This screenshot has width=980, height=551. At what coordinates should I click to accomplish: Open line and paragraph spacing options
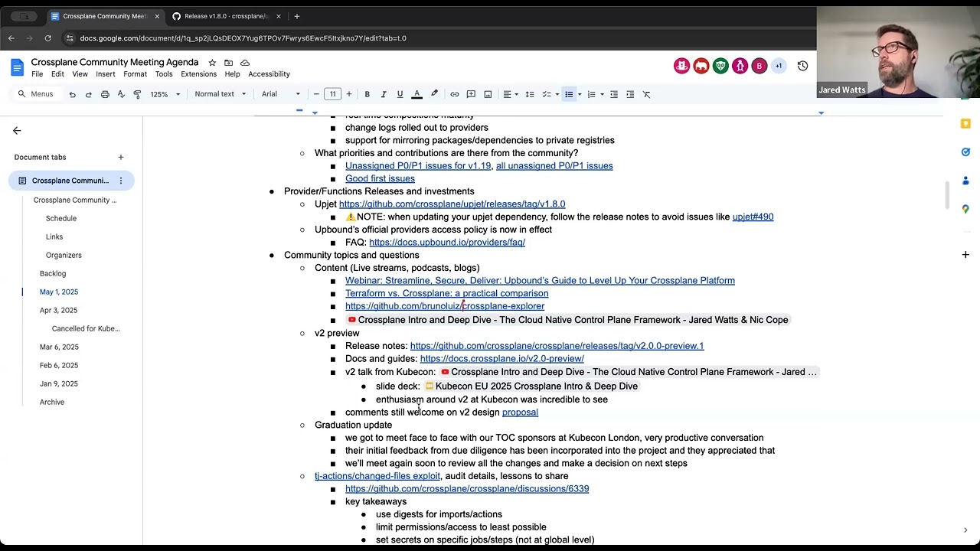(529, 94)
